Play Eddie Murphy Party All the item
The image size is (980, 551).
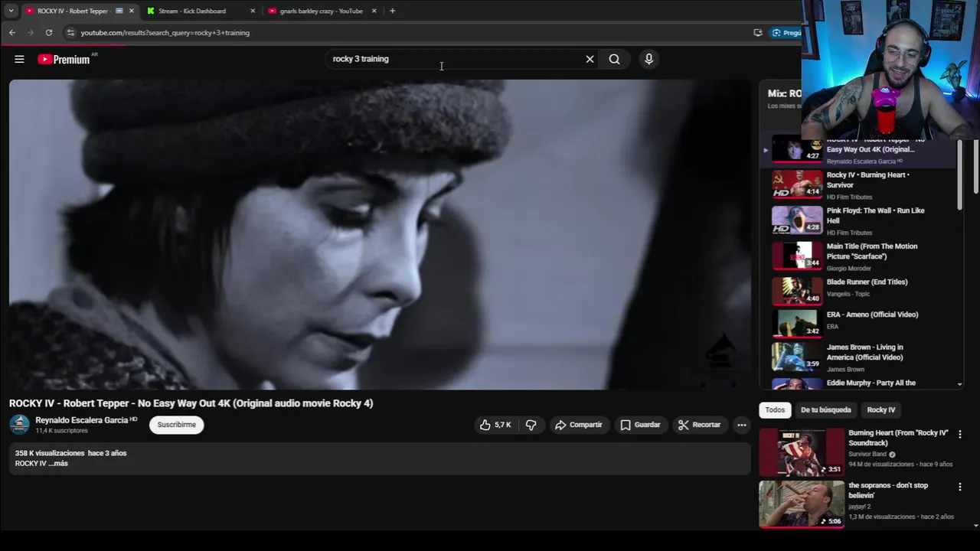pyautogui.click(x=864, y=383)
